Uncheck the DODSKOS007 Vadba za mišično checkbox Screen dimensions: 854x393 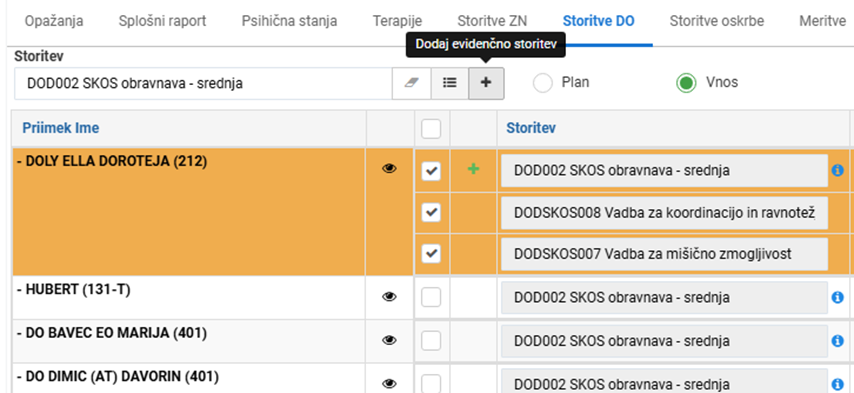pyautogui.click(x=431, y=253)
